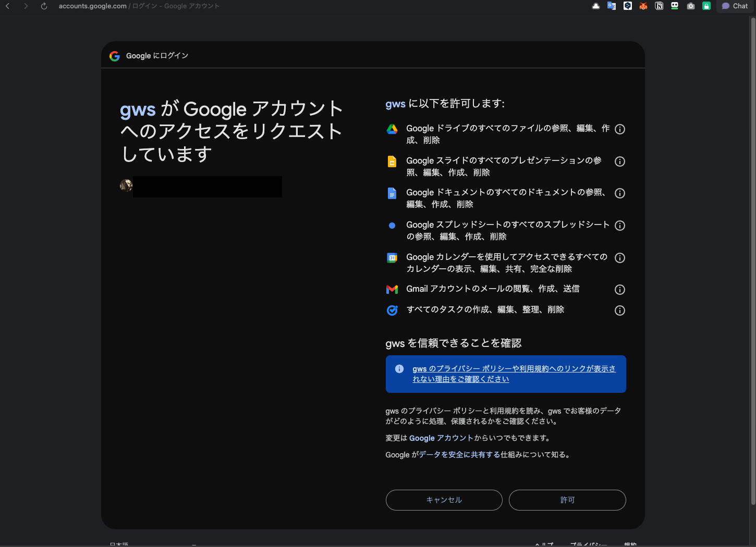Open the gws privacy policy explanation link

tap(514, 374)
